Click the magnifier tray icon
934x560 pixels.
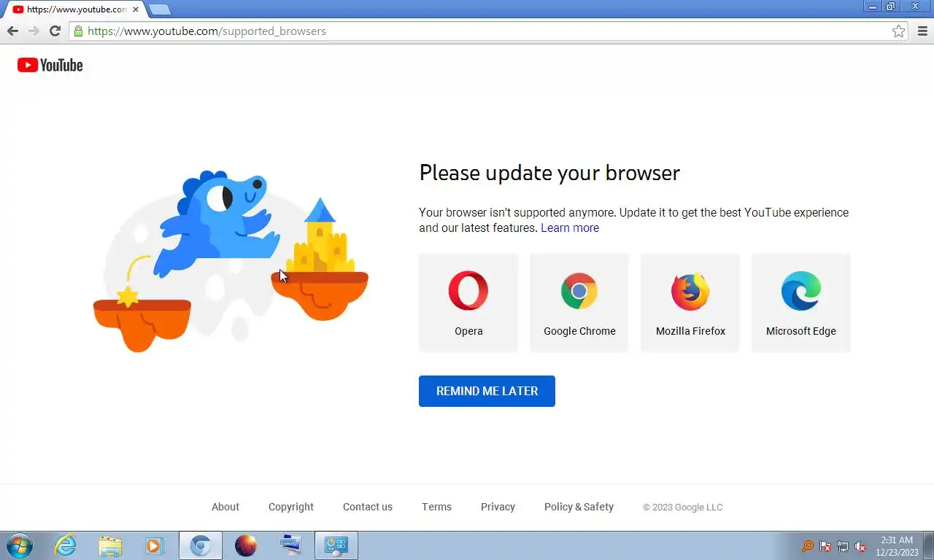click(808, 546)
